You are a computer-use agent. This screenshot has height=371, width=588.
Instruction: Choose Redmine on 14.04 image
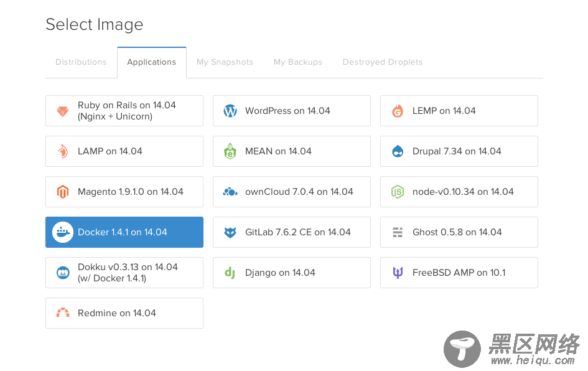coord(124,313)
